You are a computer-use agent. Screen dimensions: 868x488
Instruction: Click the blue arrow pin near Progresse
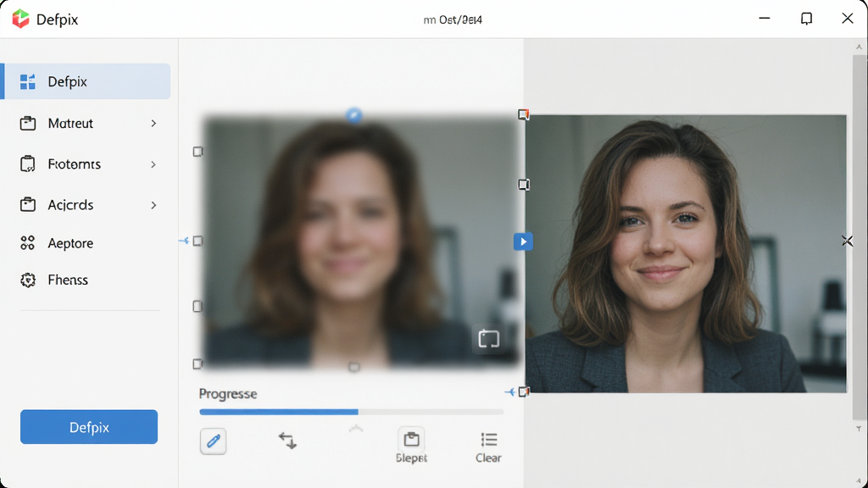pos(509,391)
